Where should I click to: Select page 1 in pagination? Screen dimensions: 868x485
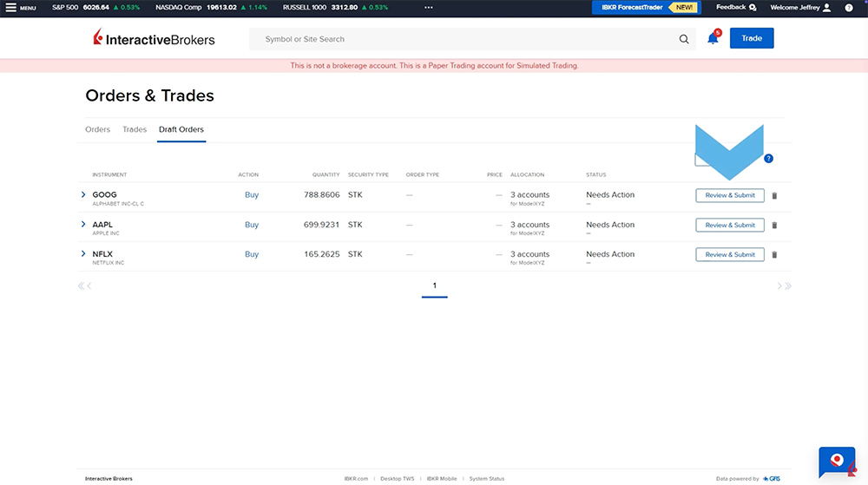coord(435,286)
